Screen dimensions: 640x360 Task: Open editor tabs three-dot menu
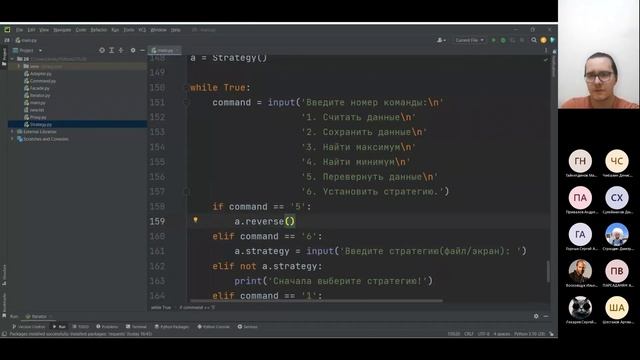point(546,51)
